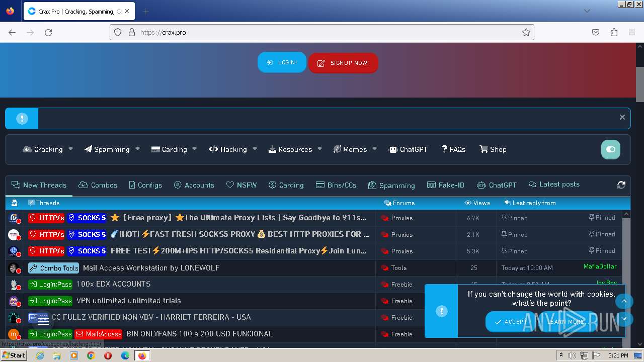Viewport: 644px width, 362px height.
Task: Click the avatar beside Mail Access Workstation thread
Action: (x=14, y=268)
